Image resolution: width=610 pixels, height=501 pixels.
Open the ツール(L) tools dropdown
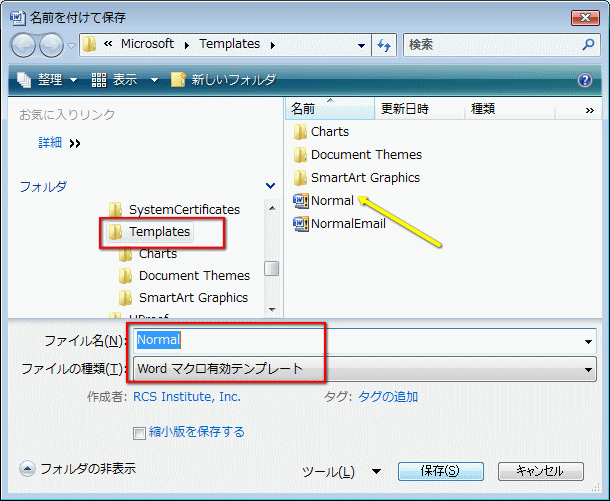coord(341,472)
